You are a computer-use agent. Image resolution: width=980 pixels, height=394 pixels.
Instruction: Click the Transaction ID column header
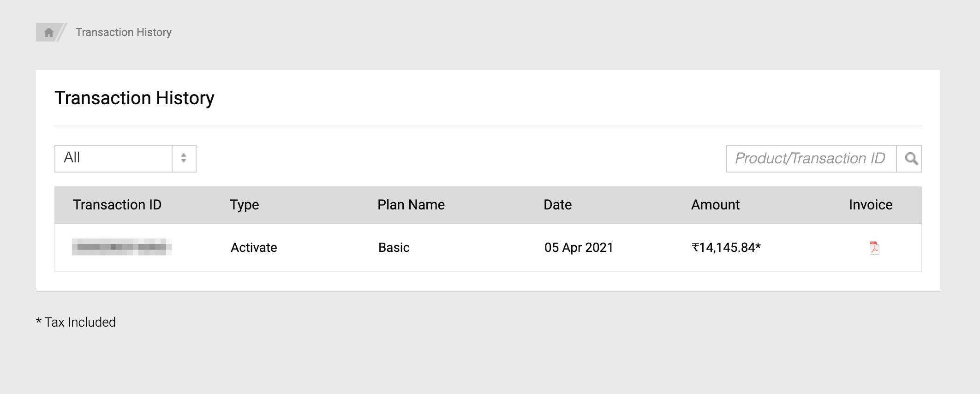117,205
